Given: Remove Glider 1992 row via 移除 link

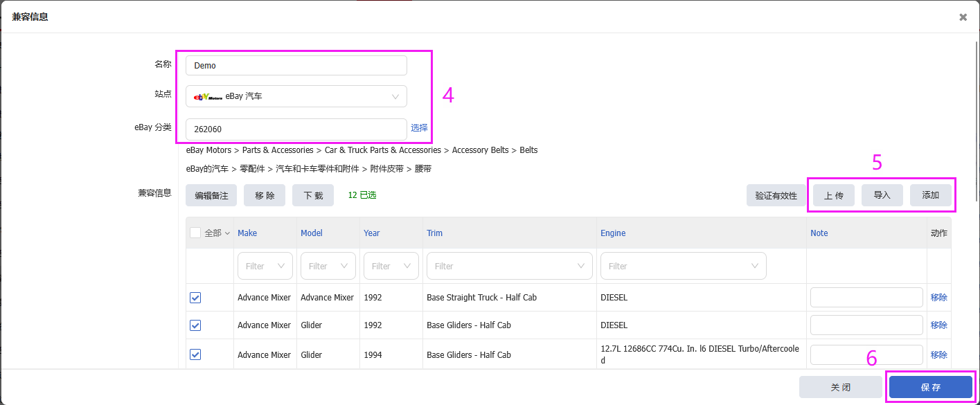Looking at the screenshot, I should point(939,325).
